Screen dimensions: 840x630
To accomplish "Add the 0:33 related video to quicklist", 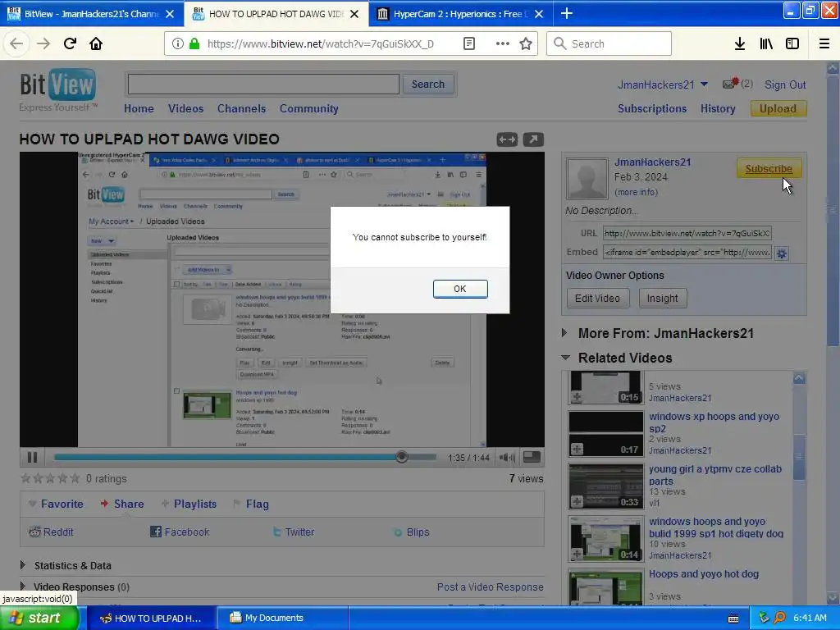I will [577, 501].
